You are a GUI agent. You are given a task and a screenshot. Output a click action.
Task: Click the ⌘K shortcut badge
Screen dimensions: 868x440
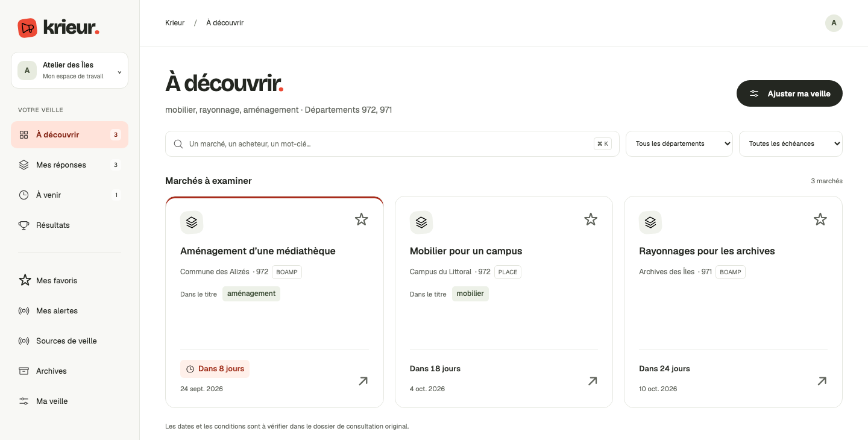click(x=602, y=144)
